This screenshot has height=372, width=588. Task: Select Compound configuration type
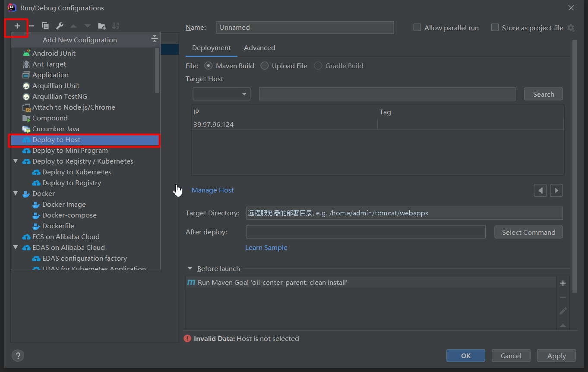tap(85, 118)
